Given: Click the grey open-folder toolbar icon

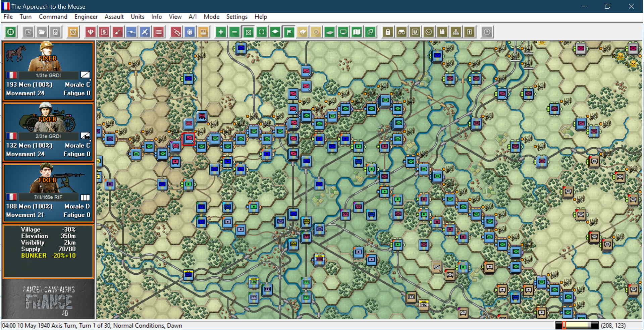Looking at the screenshot, I should [42, 32].
